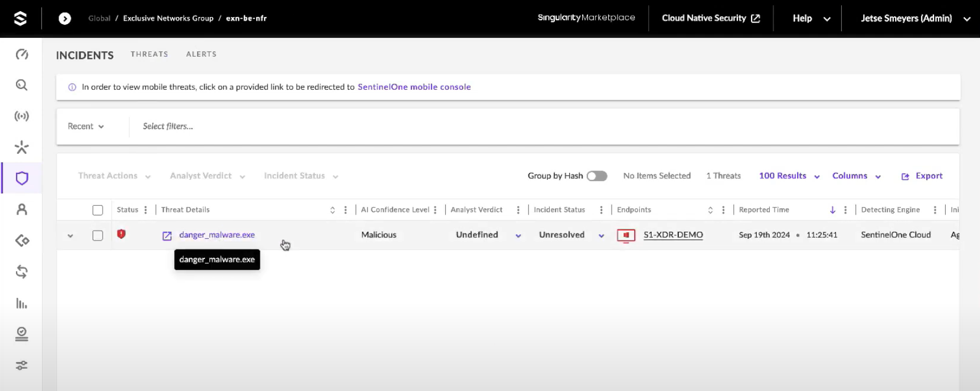The image size is (980, 391).
Task: Open the Threat Actions dropdown
Action: click(115, 176)
